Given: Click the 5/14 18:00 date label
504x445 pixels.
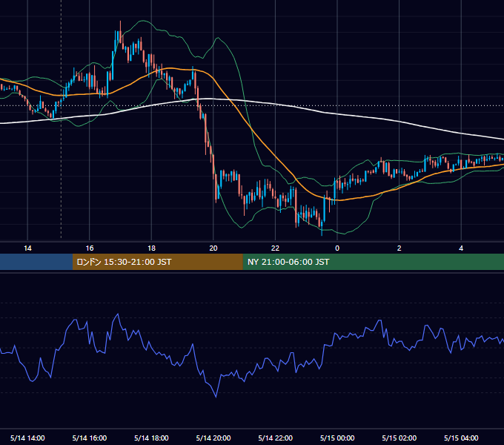Looking at the screenshot, I should tap(151, 438).
